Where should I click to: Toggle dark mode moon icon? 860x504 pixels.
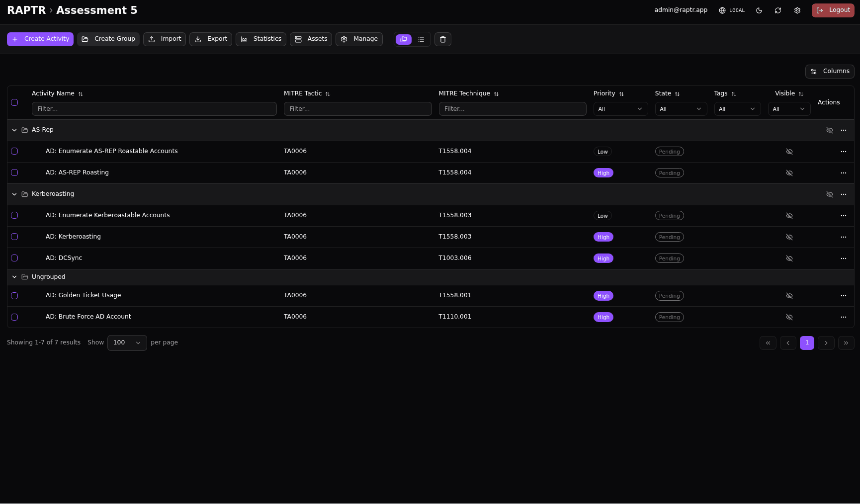click(759, 10)
